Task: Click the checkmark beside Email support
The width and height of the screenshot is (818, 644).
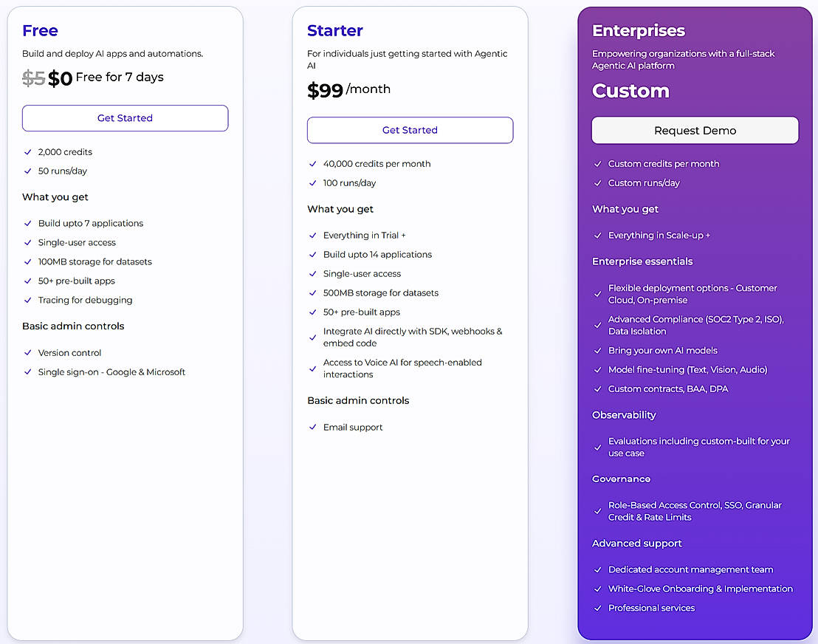Action: click(x=312, y=428)
